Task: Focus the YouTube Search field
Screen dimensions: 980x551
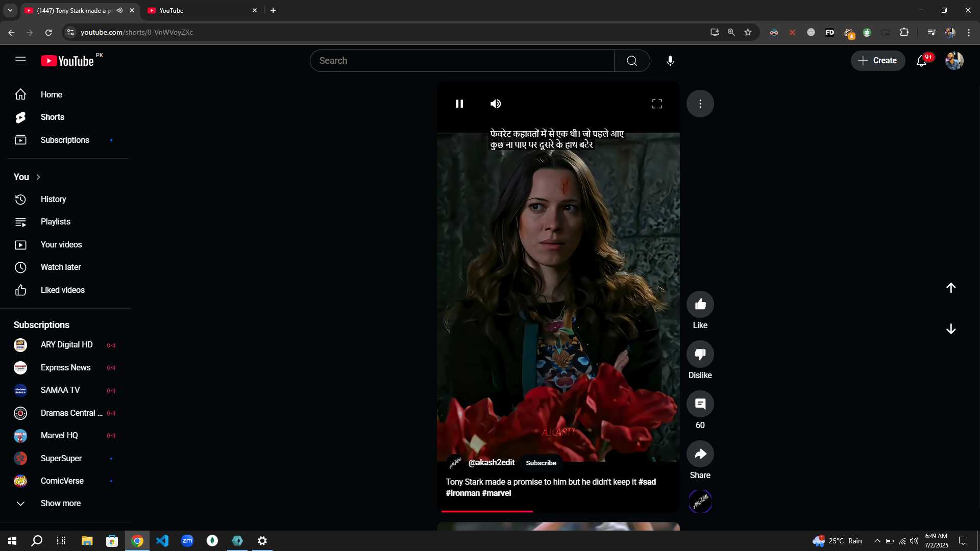Action: pos(462,61)
